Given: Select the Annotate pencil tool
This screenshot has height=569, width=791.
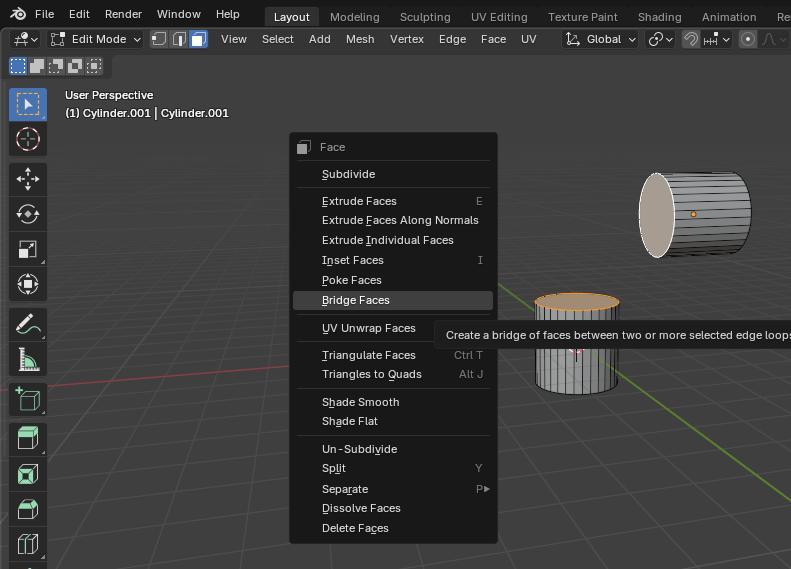Looking at the screenshot, I should [28, 324].
